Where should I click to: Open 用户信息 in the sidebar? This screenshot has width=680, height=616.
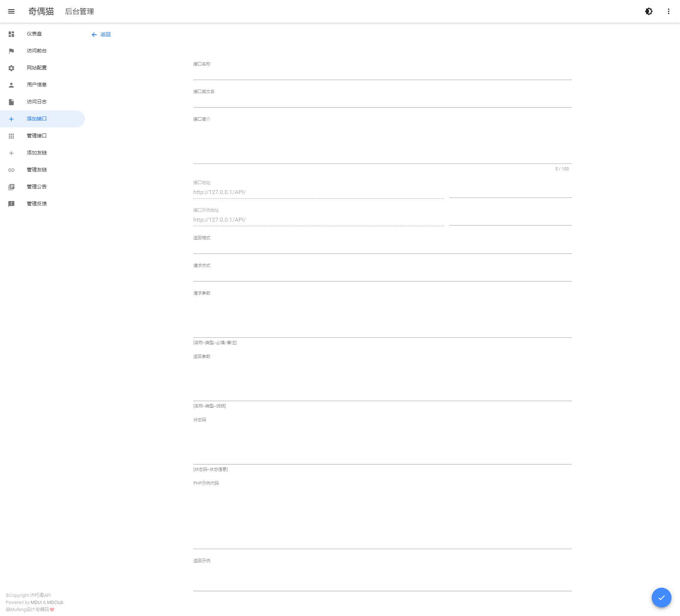click(x=42, y=85)
